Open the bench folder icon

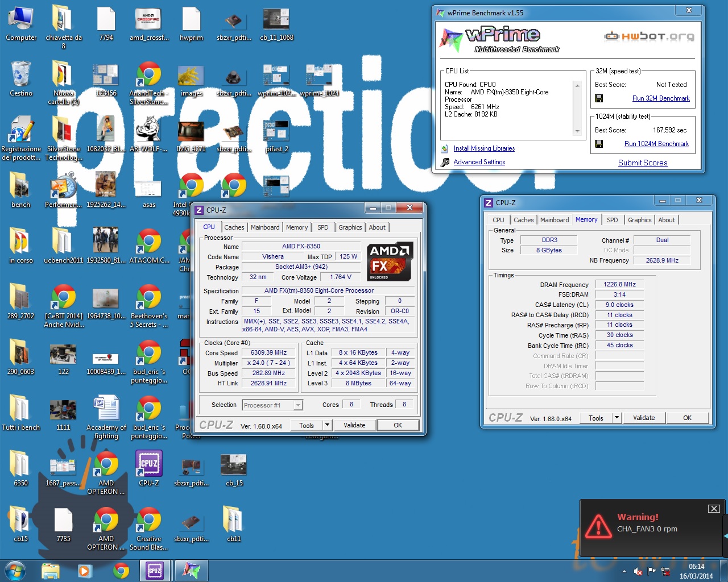click(x=20, y=190)
